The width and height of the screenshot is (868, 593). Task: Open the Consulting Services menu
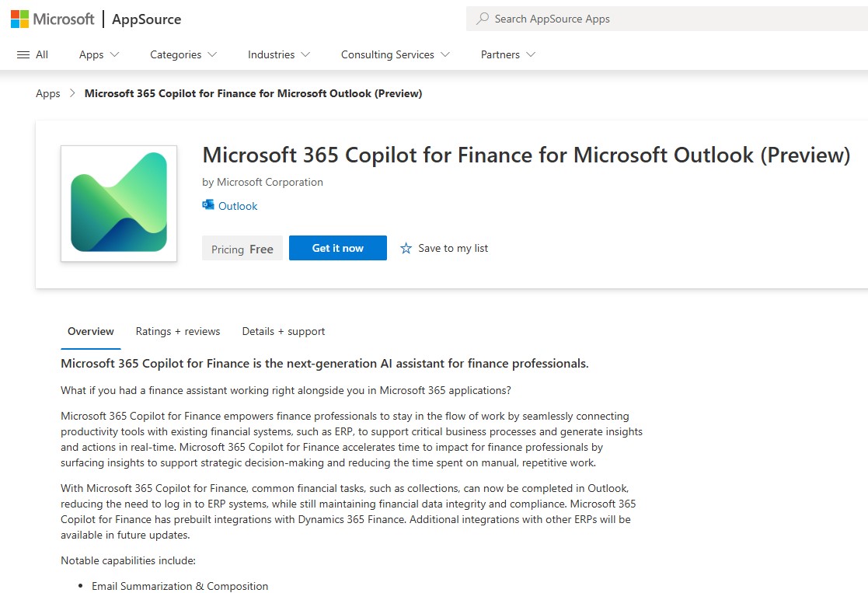point(396,54)
